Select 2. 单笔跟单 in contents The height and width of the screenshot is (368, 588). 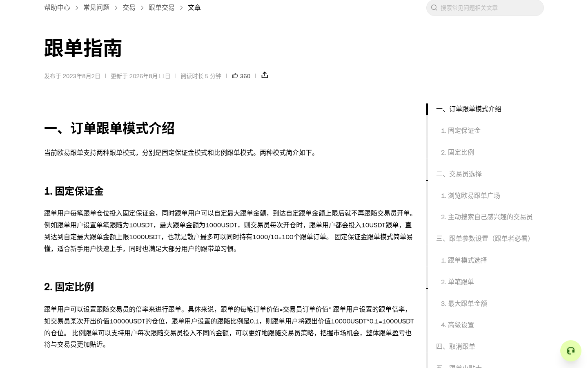457,282
